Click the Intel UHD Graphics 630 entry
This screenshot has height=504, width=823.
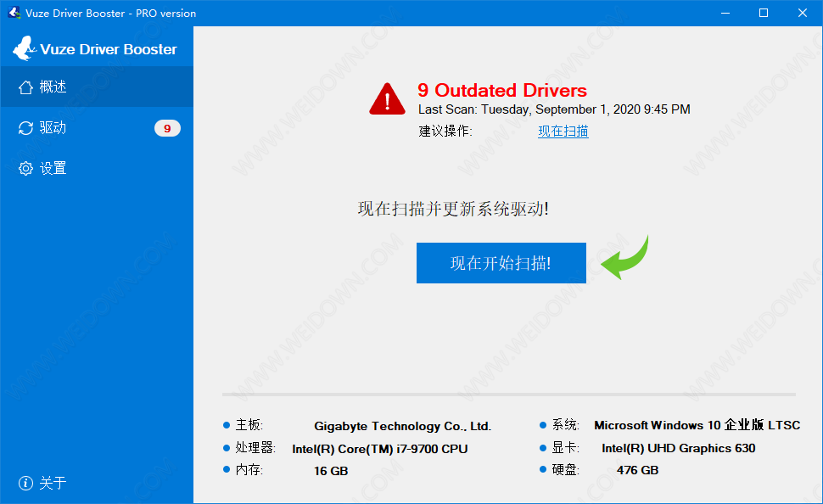[x=678, y=448]
